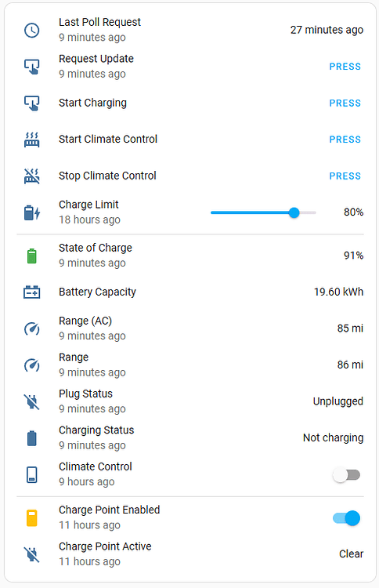Enable the Climate Control toggle switch
Screen dimensions: 379x588
tap(346, 475)
